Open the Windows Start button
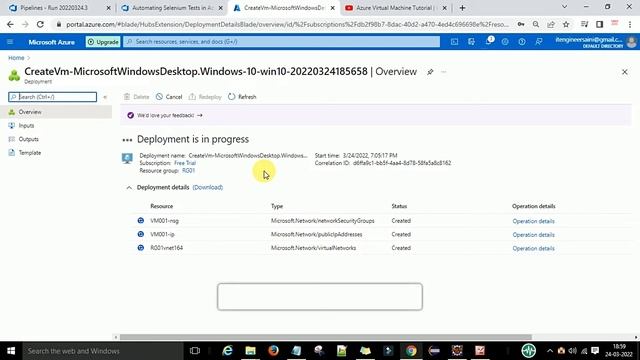 tap(11, 351)
